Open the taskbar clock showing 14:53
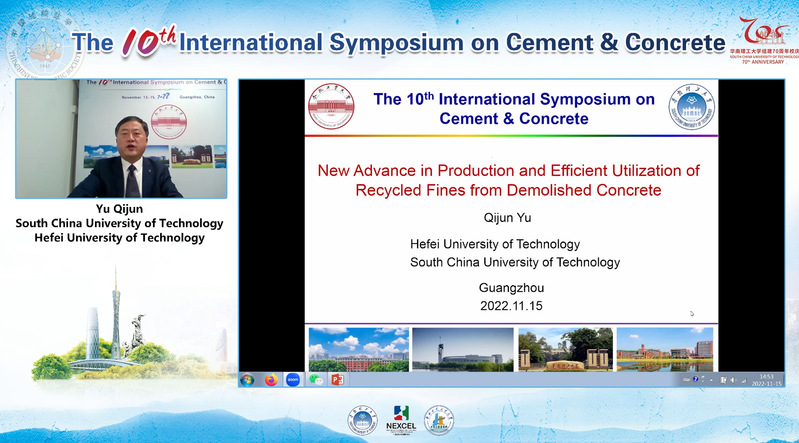This screenshot has width=799, height=443. (766, 380)
